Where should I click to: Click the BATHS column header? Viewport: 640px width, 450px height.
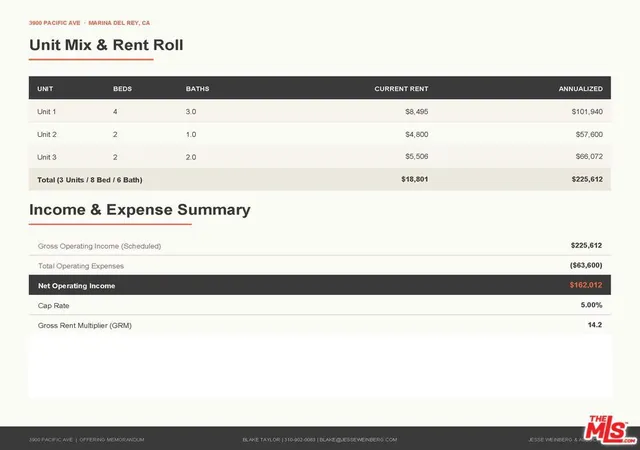[x=198, y=89]
